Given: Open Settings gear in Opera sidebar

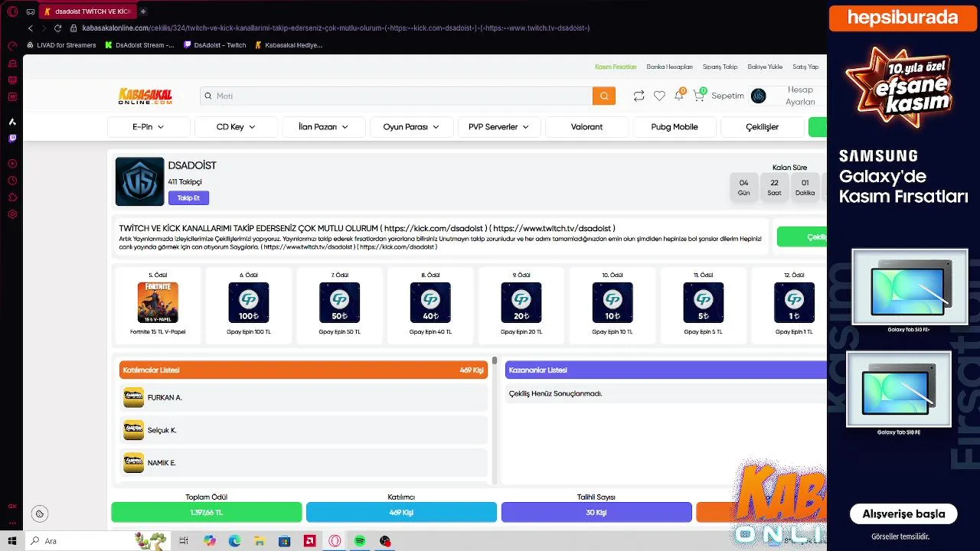Looking at the screenshot, I should point(12,214).
